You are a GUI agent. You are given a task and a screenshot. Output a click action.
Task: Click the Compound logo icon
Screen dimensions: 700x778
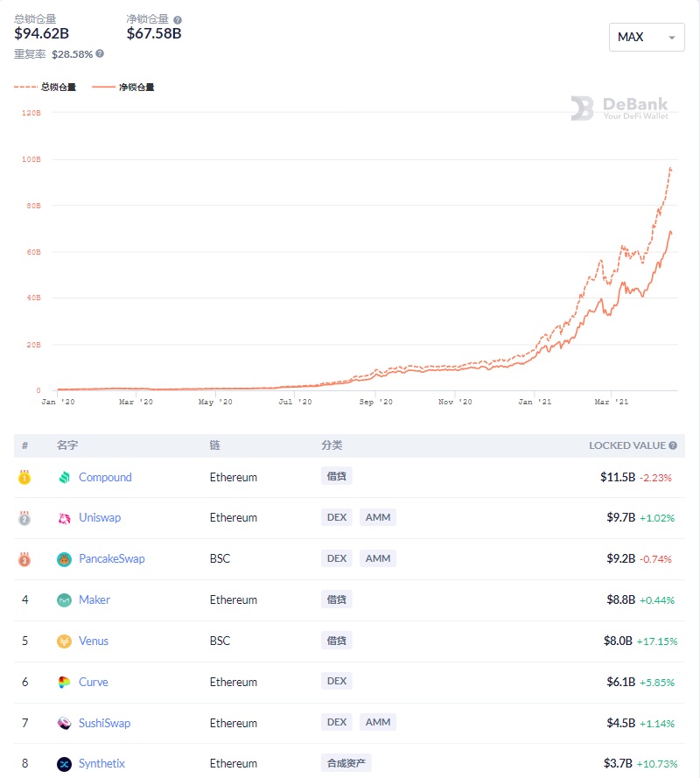pos(64,477)
